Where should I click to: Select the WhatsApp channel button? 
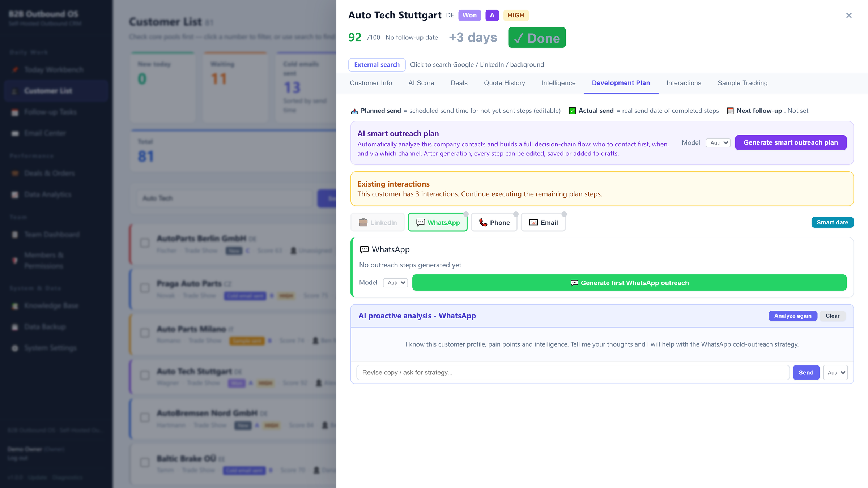tap(438, 222)
